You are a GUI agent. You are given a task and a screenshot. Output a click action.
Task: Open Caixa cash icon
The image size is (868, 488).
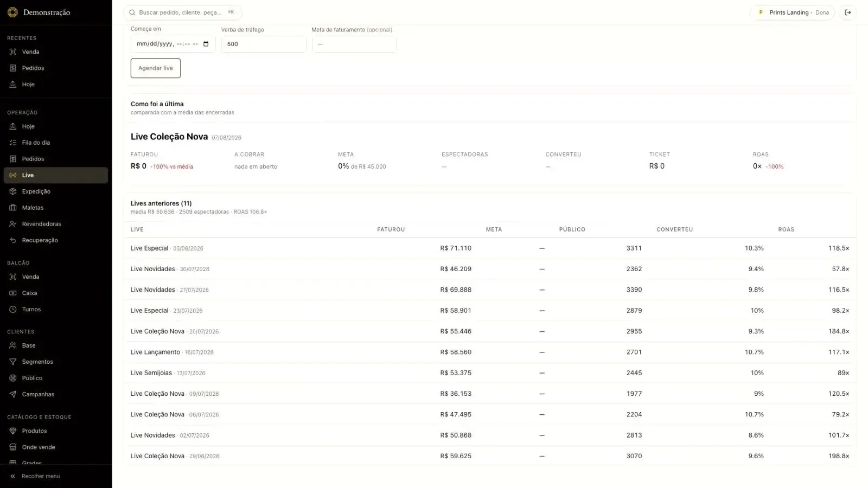13,293
